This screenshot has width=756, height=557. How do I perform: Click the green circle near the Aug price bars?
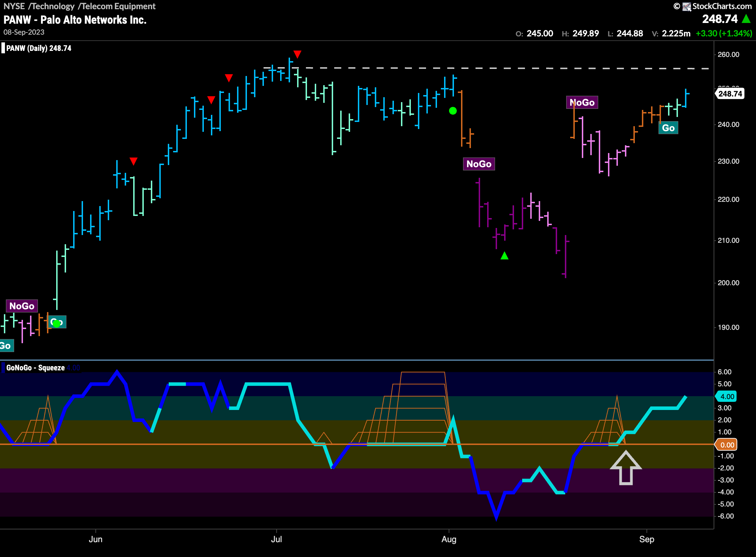click(453, 111)
